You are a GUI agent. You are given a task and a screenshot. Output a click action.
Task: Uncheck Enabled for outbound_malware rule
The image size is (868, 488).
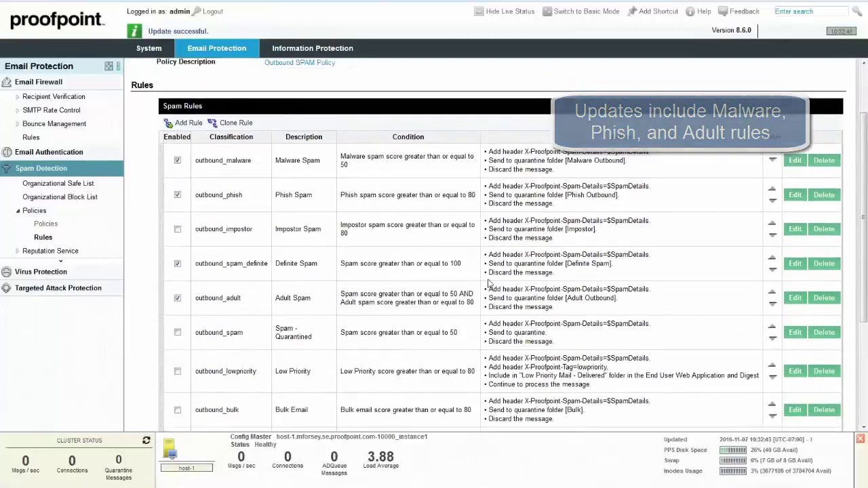(x=178, y=161)
